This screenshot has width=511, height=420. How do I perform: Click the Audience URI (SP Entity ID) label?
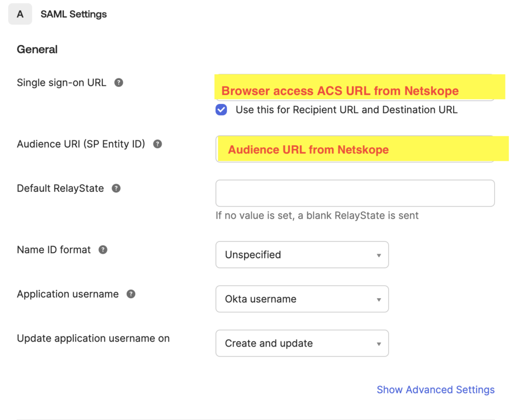pyautogui.click(x=81, y=144)
